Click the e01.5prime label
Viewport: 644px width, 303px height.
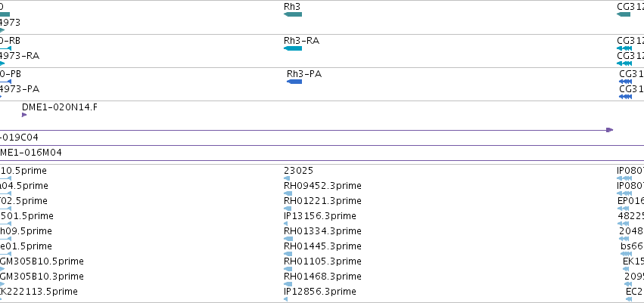point(26,246)
